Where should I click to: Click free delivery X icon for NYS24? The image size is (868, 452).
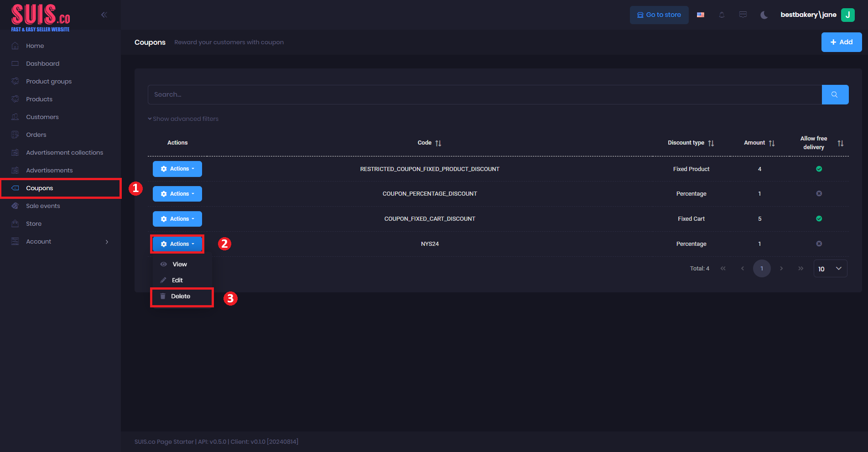point(819,244)
